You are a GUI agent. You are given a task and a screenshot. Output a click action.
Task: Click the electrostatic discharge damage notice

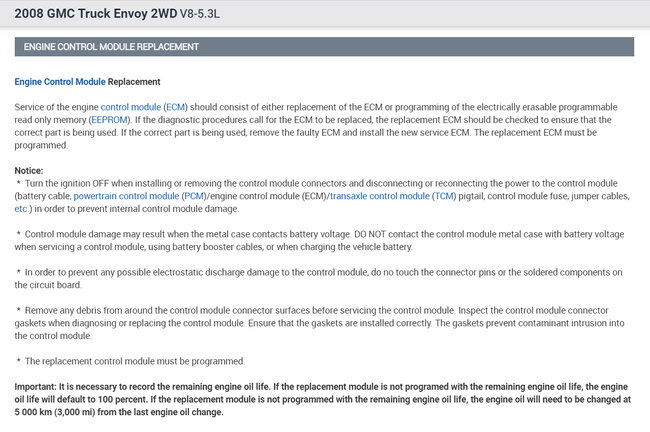[318, 279]
